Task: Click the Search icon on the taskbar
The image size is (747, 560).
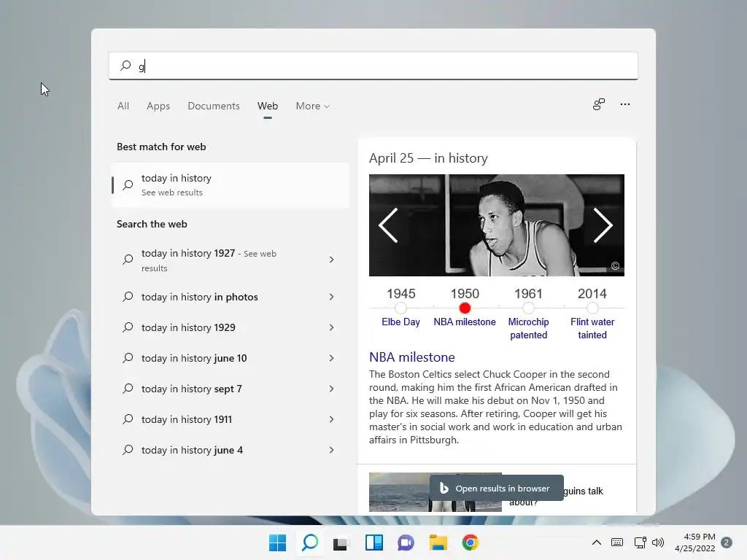Action: click(310, 542)
